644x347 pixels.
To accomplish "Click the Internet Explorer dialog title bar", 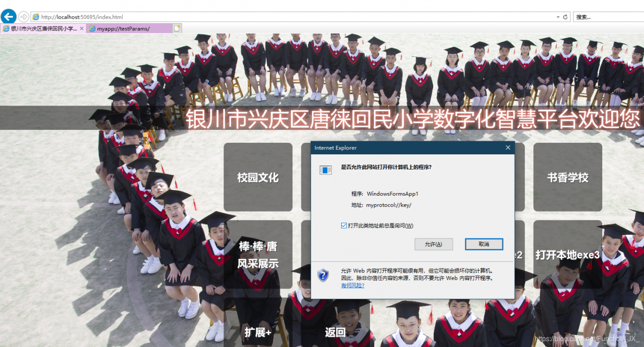I will pyautogui.click(x=413, y=148).
